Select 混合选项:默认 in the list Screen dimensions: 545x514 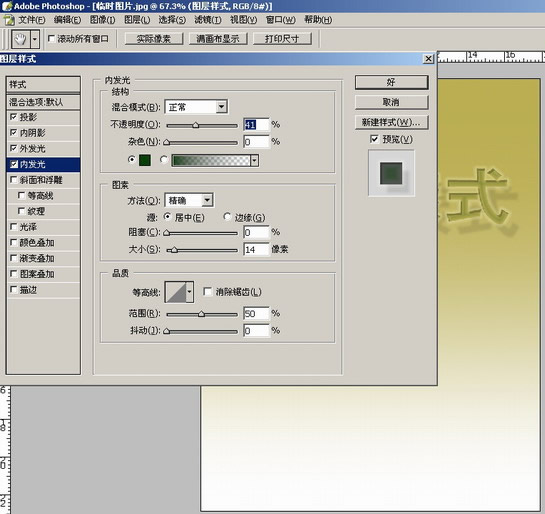[x=43, y=102]
